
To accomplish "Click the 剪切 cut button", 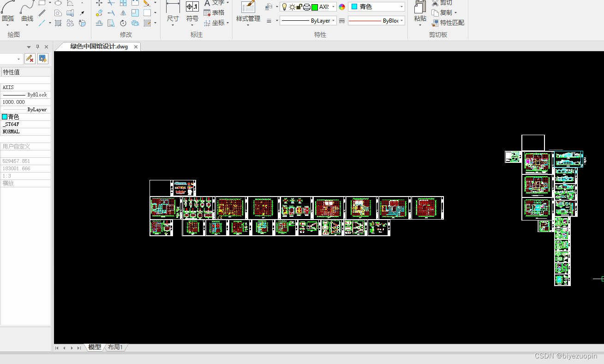I will [x=442, y=3].
